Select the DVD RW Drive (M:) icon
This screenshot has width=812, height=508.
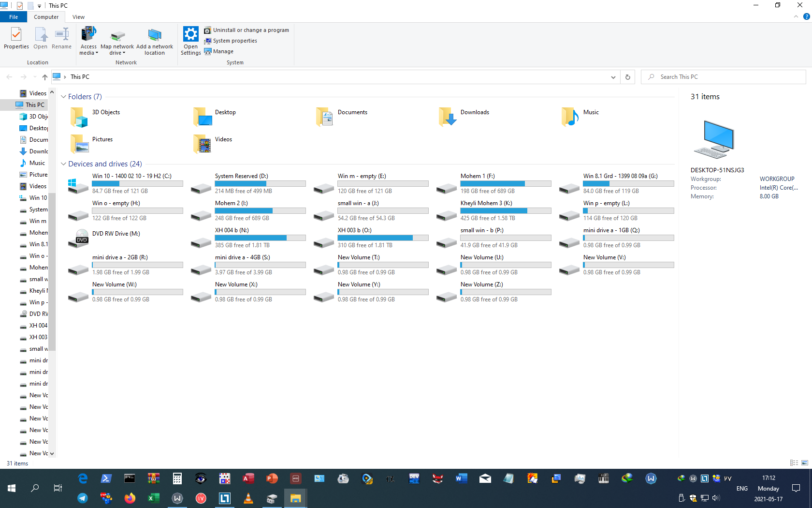click(78, 238)
